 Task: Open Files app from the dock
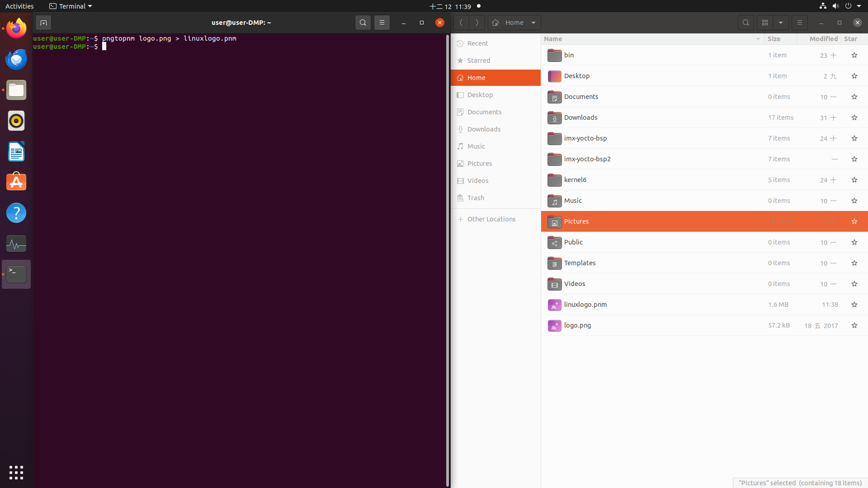[x=16, y=90]
